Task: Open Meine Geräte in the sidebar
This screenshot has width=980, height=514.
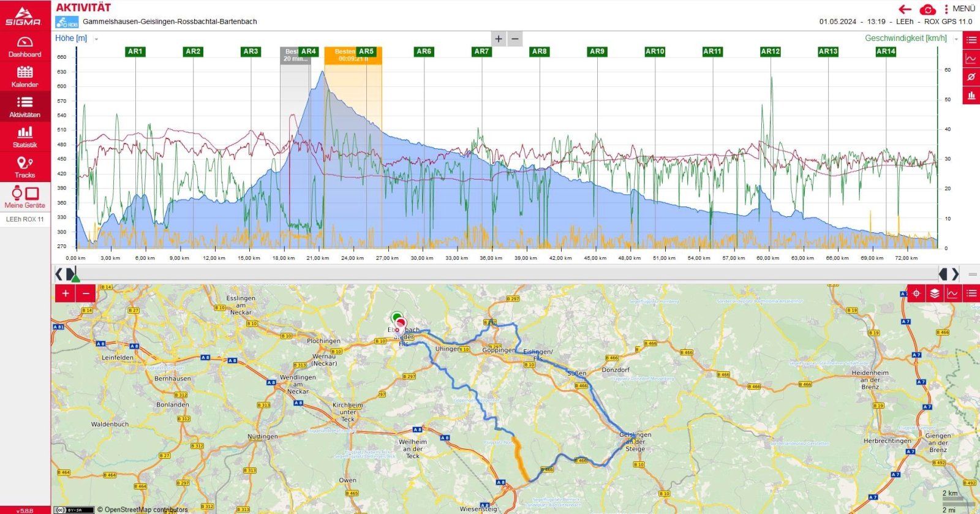Action: coord(24,197)
